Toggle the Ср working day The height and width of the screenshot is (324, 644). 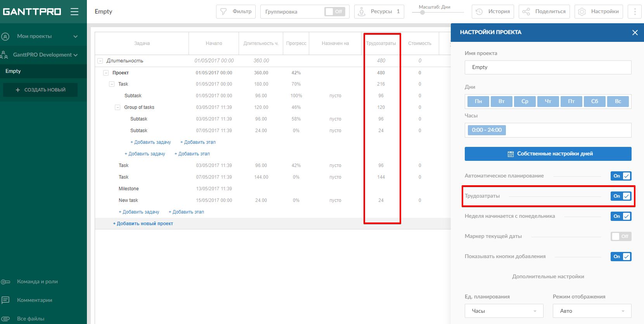pyautogui.click(x=525, y=102)
